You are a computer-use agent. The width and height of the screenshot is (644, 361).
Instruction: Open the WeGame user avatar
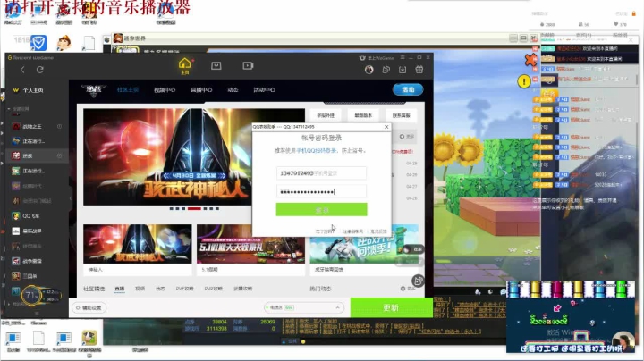(369, 70)
